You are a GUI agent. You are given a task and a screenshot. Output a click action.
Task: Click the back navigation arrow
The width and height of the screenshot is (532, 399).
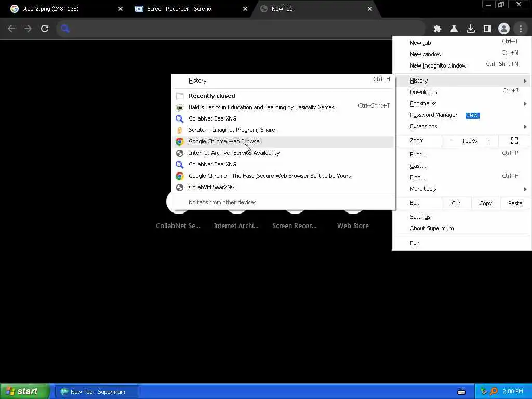pos(11,29)
